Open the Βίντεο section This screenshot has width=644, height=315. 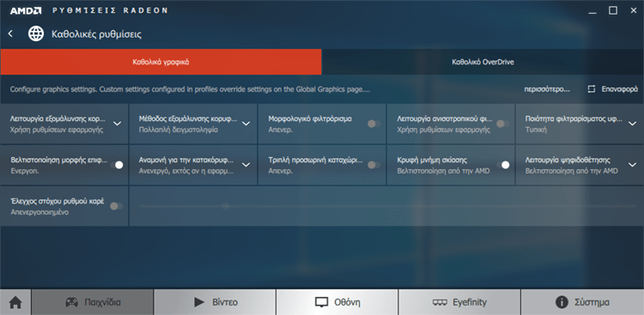click(x=215, y=303)
